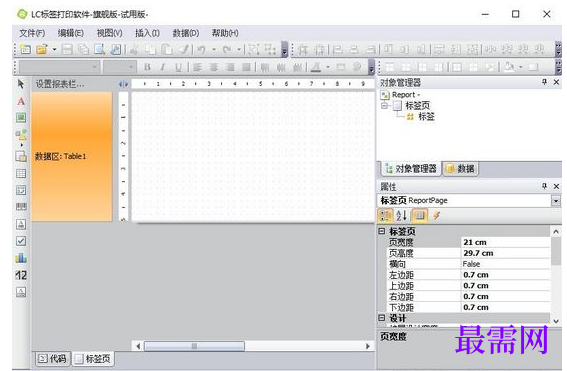
Task: Click the Copy toolbar icon
Action: pyautogui.click(x=150, y=49)
